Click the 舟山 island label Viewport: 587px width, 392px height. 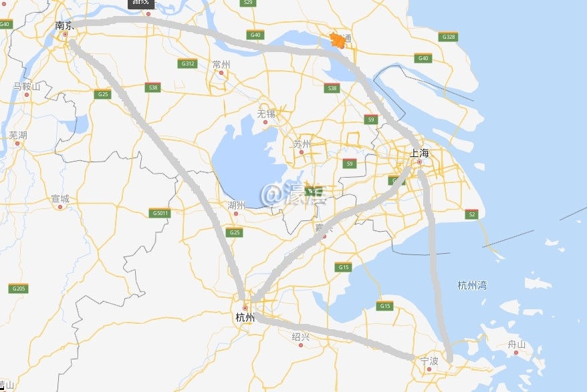(517, 344)
